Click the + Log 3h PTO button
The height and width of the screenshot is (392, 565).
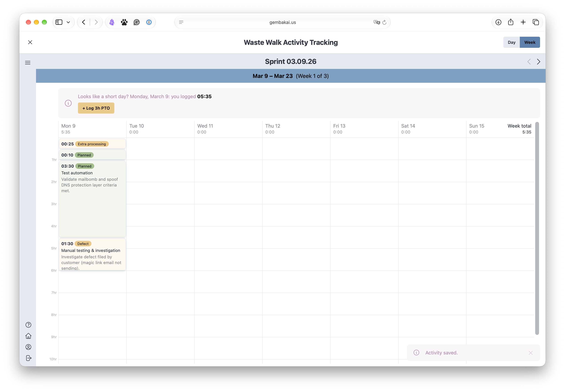96,108
